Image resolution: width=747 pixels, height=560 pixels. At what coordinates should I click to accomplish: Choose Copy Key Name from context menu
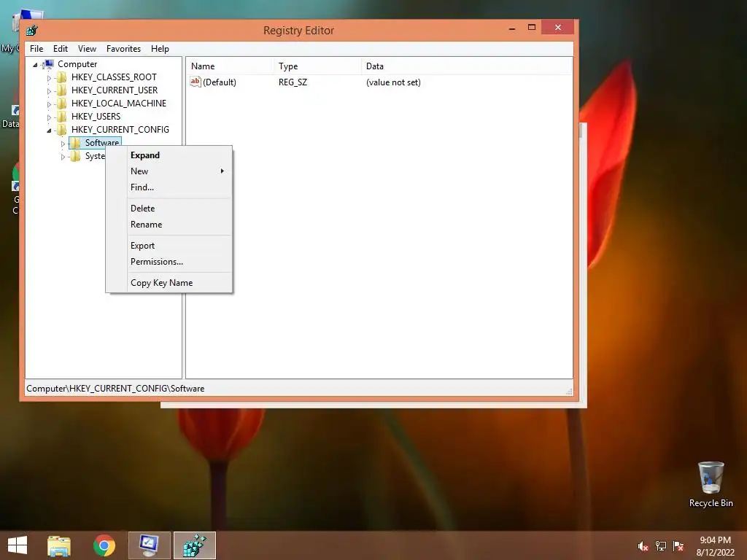[169, 282]
